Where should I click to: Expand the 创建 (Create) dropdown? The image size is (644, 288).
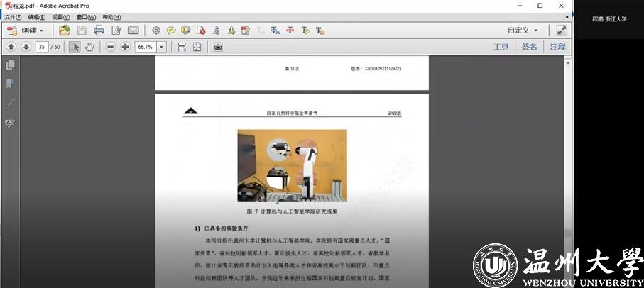point(33,31)
